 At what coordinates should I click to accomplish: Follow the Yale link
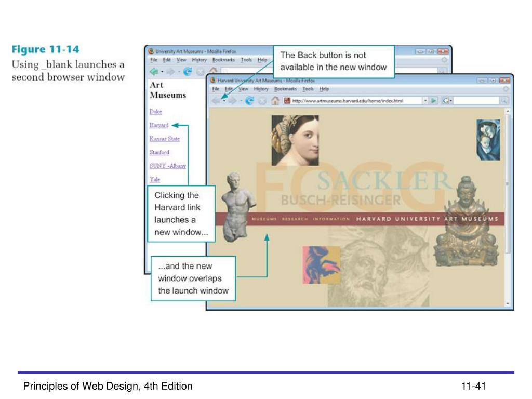155,179
